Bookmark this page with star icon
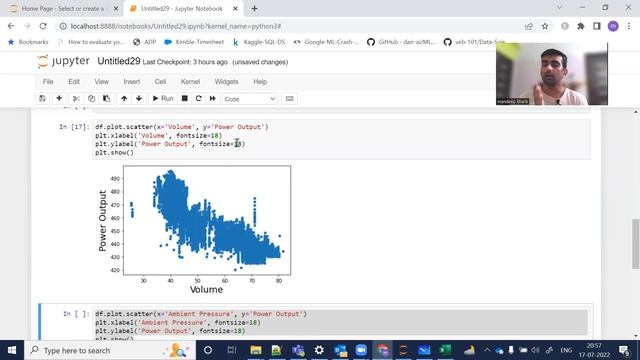The image size is (640, 360). click(x=545, y=26)
